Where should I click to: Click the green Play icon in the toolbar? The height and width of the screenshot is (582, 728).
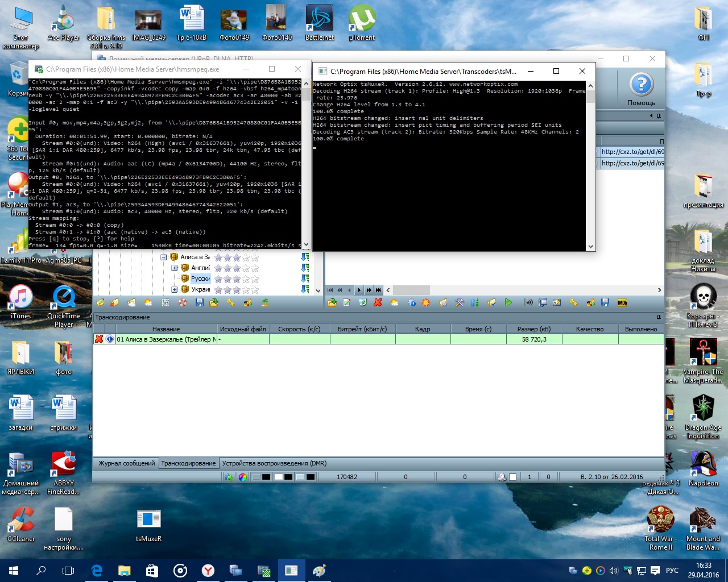pyautogui.click(x=508, y=303)
